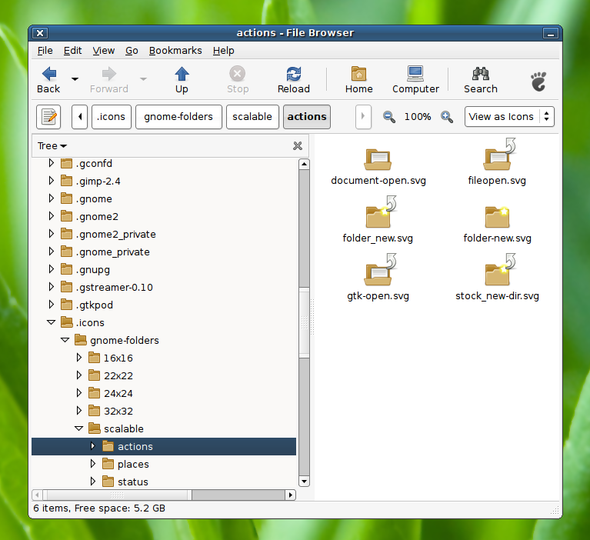Collapse the .icons tree folder
The width and height of the screenshot is (590, 540).
pos(51,322)
